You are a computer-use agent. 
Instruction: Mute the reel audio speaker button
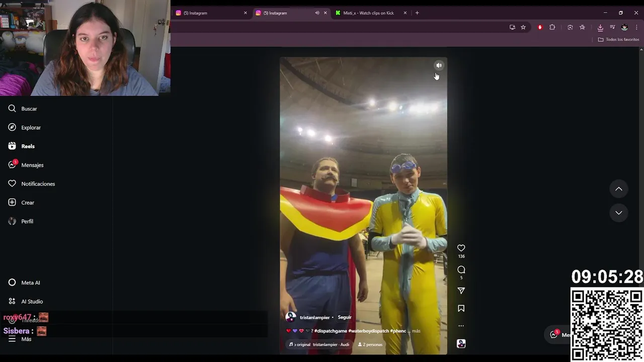click(439, 65)
